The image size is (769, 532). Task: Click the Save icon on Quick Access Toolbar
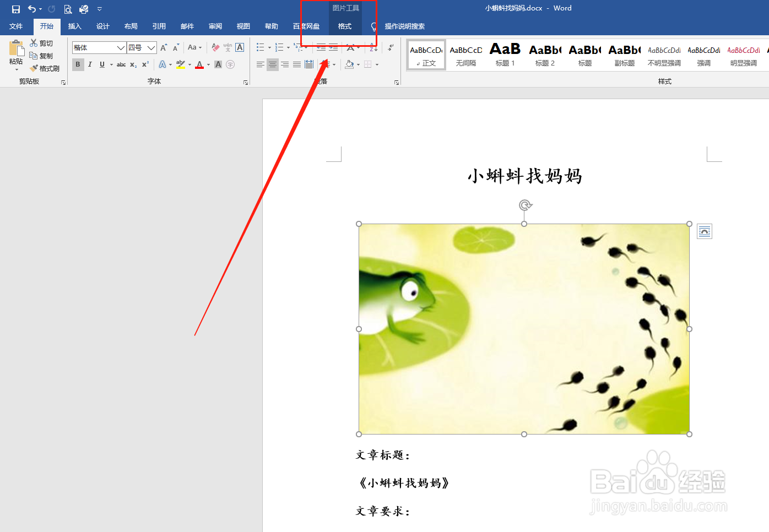15,9
